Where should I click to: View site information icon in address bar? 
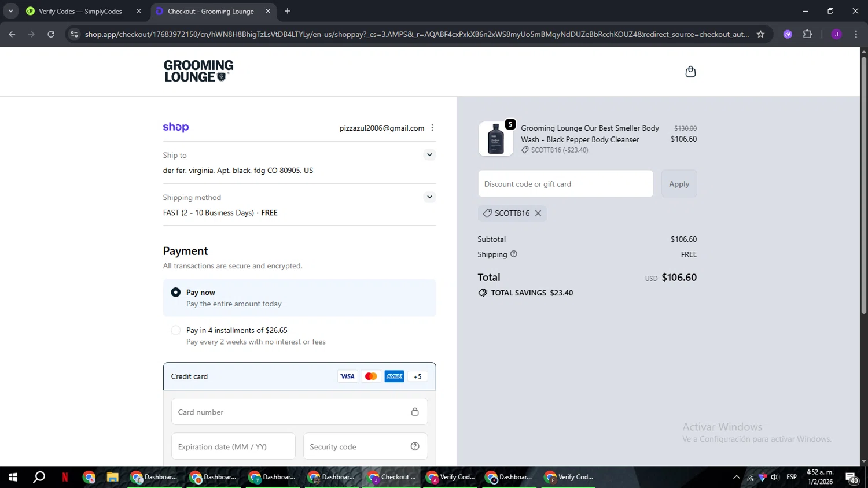[74, 34]
